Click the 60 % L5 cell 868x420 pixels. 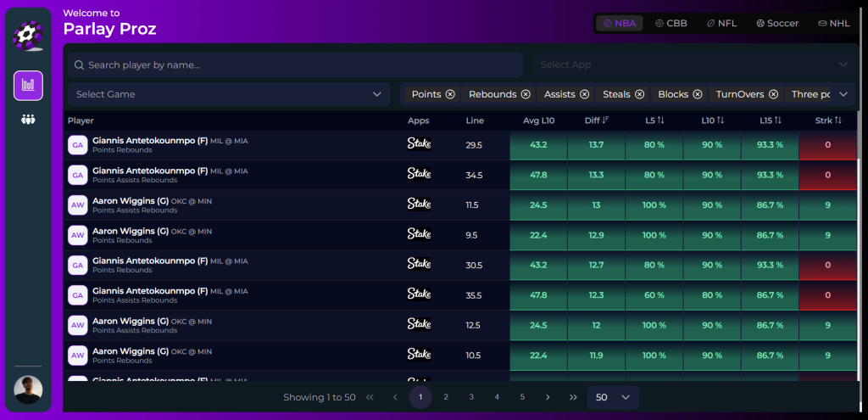(x=654, y=294)
